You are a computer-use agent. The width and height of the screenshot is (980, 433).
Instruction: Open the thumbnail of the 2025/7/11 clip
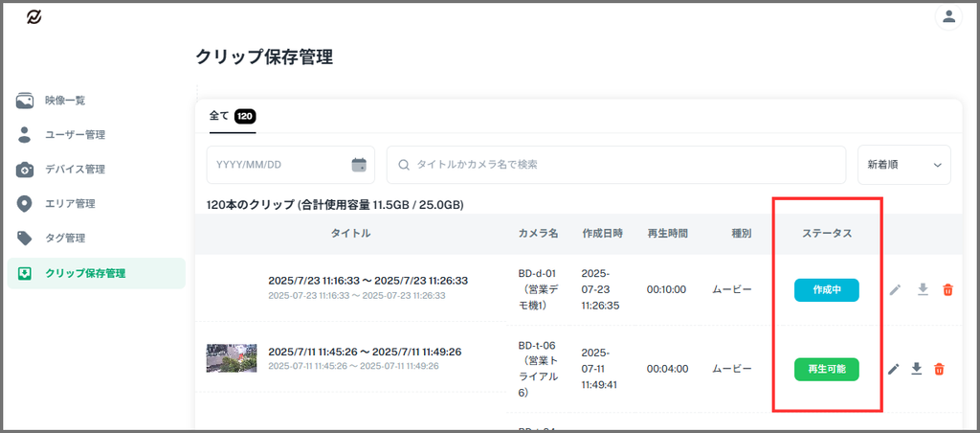(232, 358)
